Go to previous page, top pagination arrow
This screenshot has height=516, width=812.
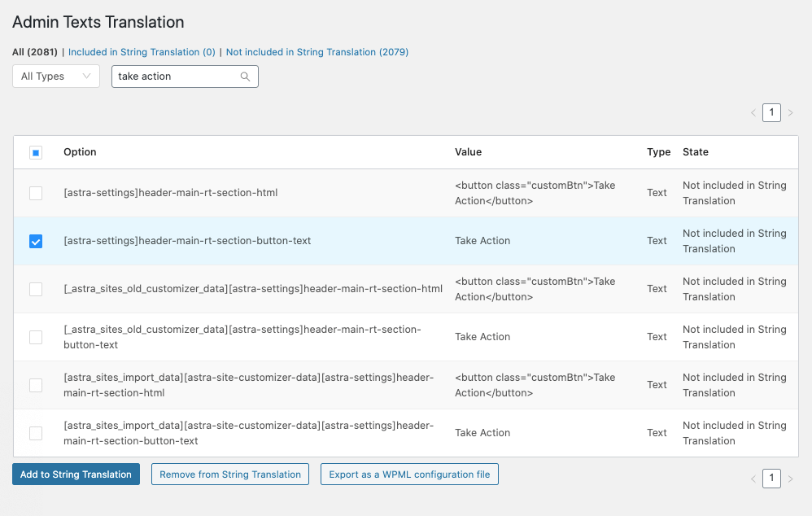[x=753, y=113]
